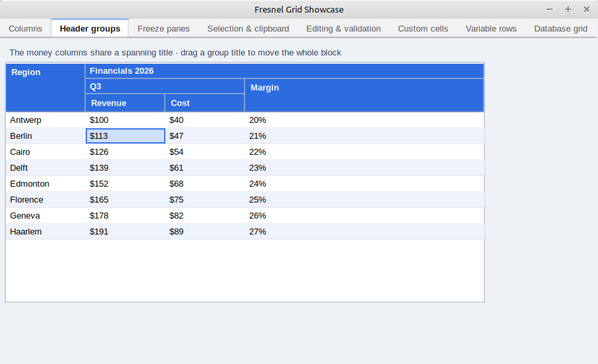
Task: Pick the 20% margin cell
Action: pos(365,120)
